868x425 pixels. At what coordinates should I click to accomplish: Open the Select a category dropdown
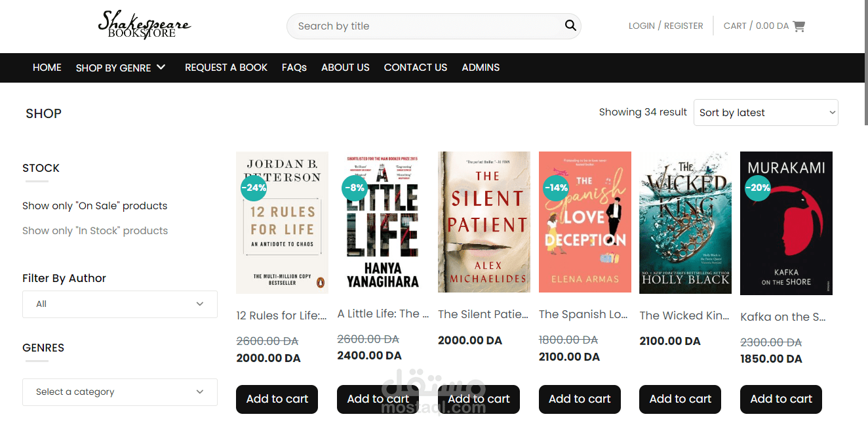(120, 392)
